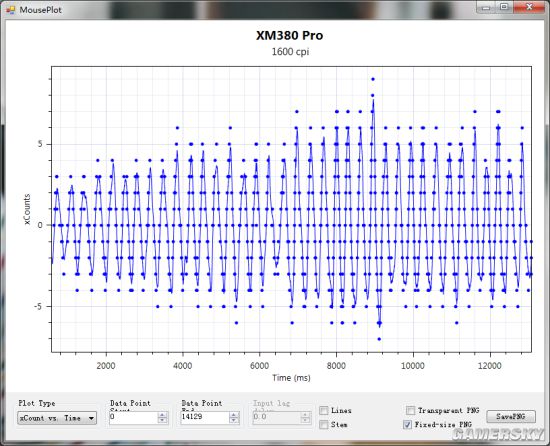The height and width of the screenshot is (446, 550).
Task: Close the MousePlot window
Action: [529, 7]
